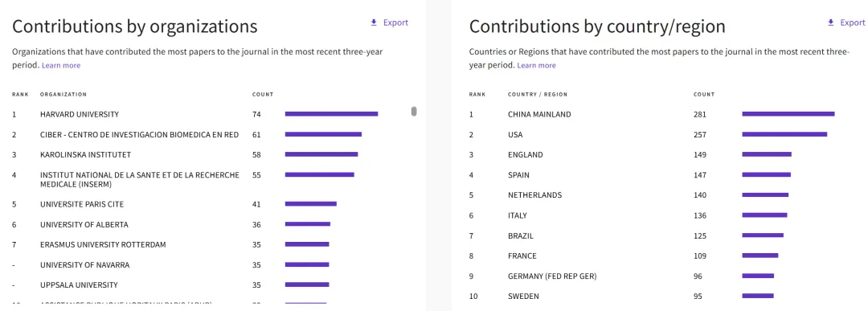Viewport: 868px width, 311px height.
Task: Click the Export download icon for organizations
Action: 374,23
